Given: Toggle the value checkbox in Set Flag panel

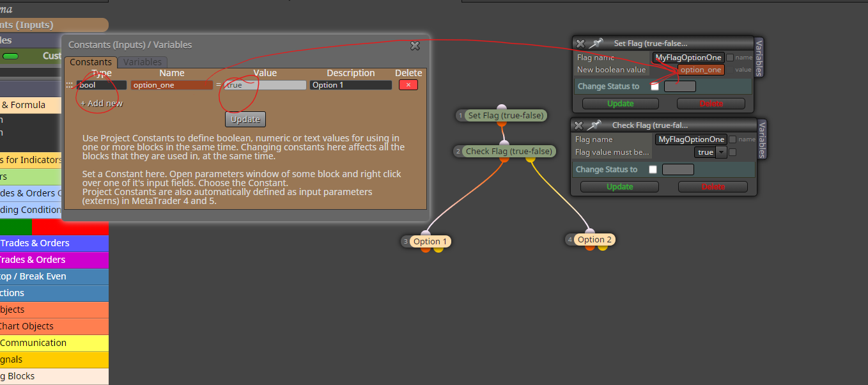Looking at the screenshot, I should (729, 70).
